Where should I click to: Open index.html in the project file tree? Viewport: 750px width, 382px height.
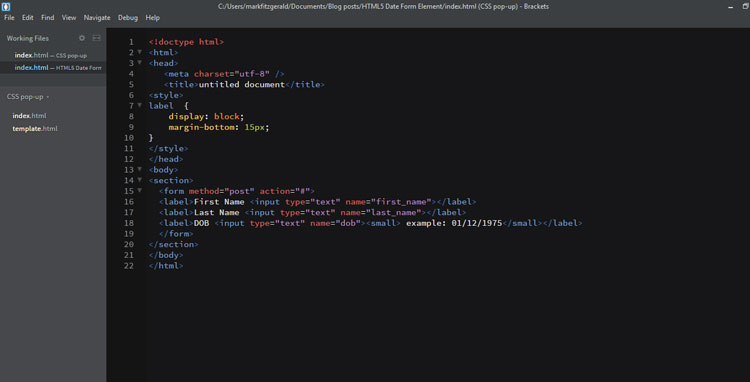pyautogui.click(x=29, y=116)
